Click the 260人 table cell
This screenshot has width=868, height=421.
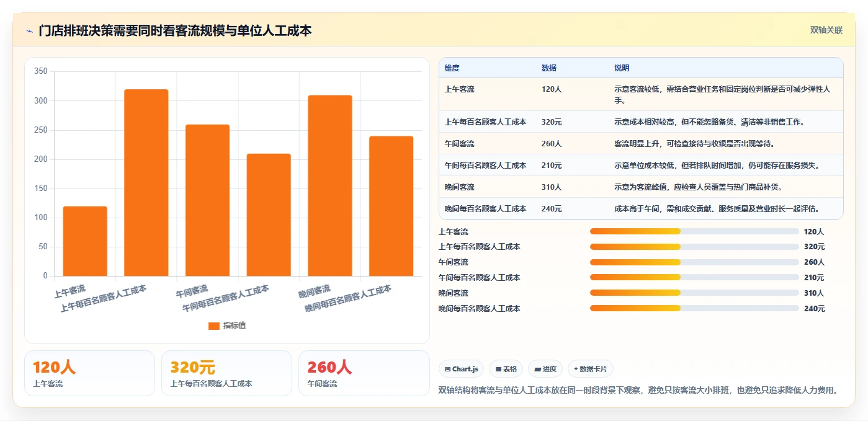[552, 144]
